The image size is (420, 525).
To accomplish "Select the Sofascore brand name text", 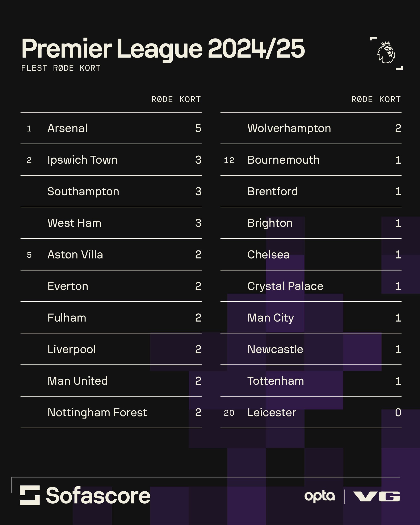I will [98, 496].
